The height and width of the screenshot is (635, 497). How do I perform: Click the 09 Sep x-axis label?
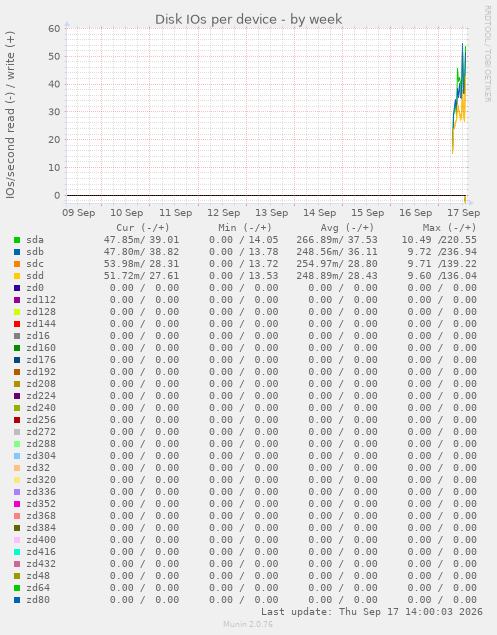pos(79,213)
